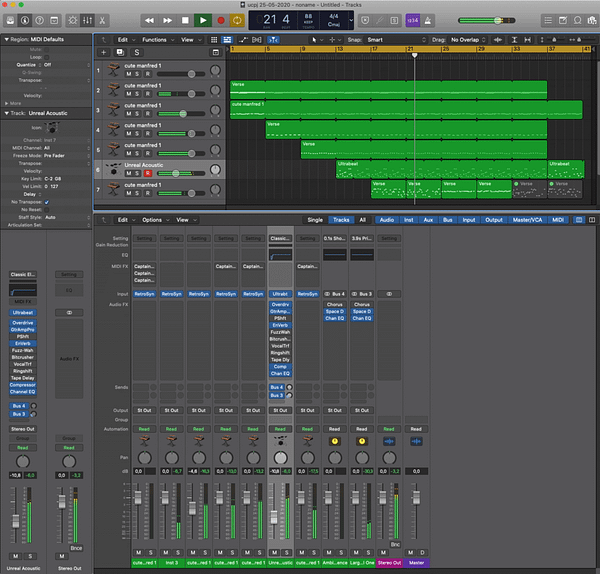Click the Audio filter button in mixer
This screenshot has height=574, width=600.
coord(386,219)
